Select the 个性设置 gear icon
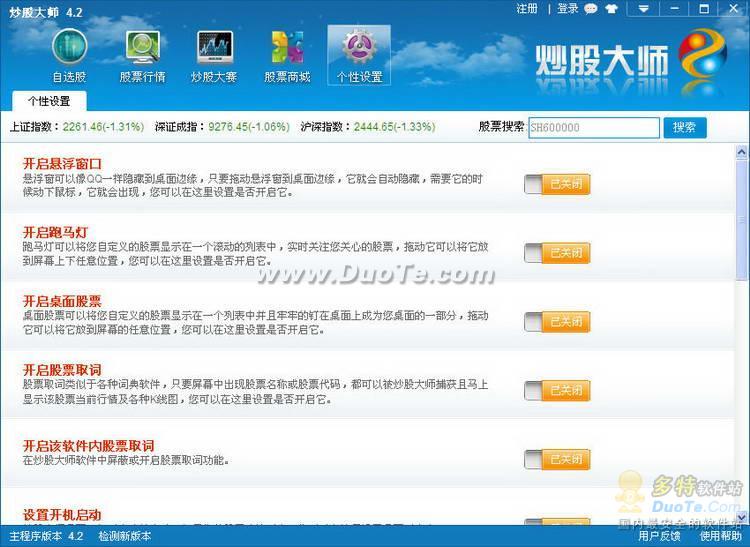 [x=359, y=55]
